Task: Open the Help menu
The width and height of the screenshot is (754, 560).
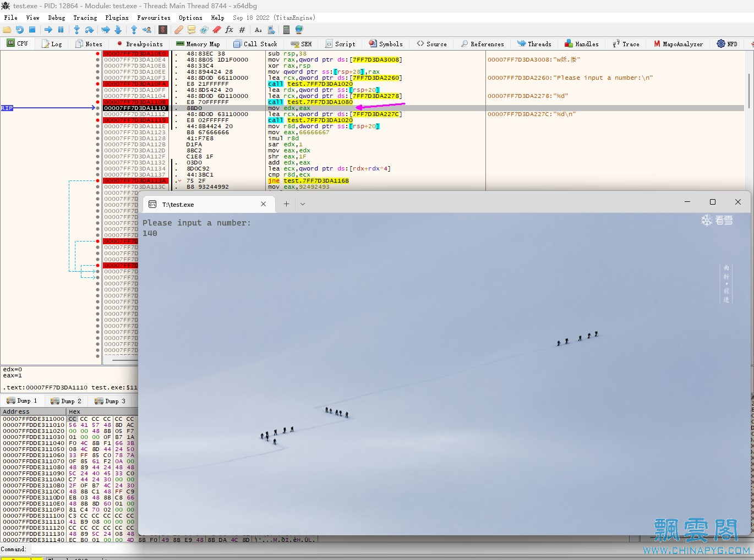Action: [217, 18]
